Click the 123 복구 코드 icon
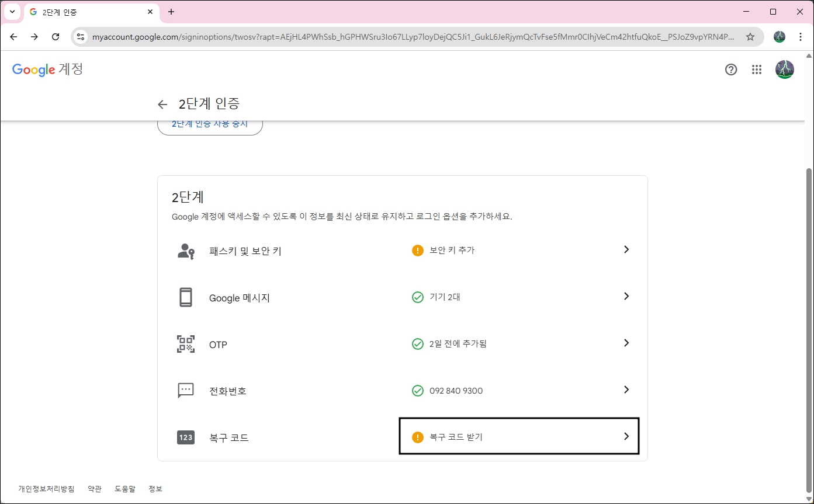This screenshot has height=504, width=814. tap(185, 437)
